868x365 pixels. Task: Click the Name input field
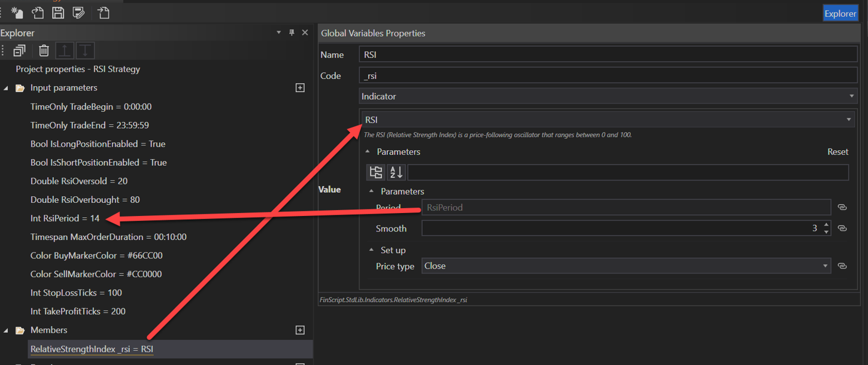(x=608, y=55)
